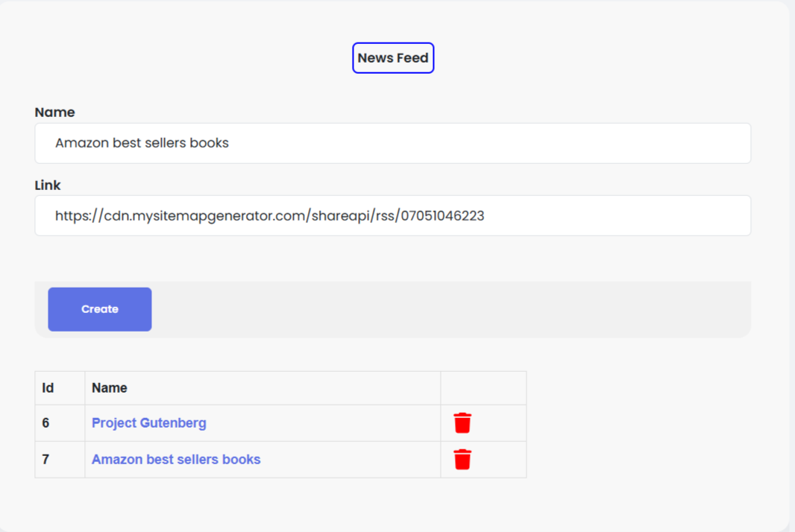Image resolution: width=795 pixels, height=532 pixels.
Task: Click empty space in Amazon row name cell
Action: (x=358, y=460)
